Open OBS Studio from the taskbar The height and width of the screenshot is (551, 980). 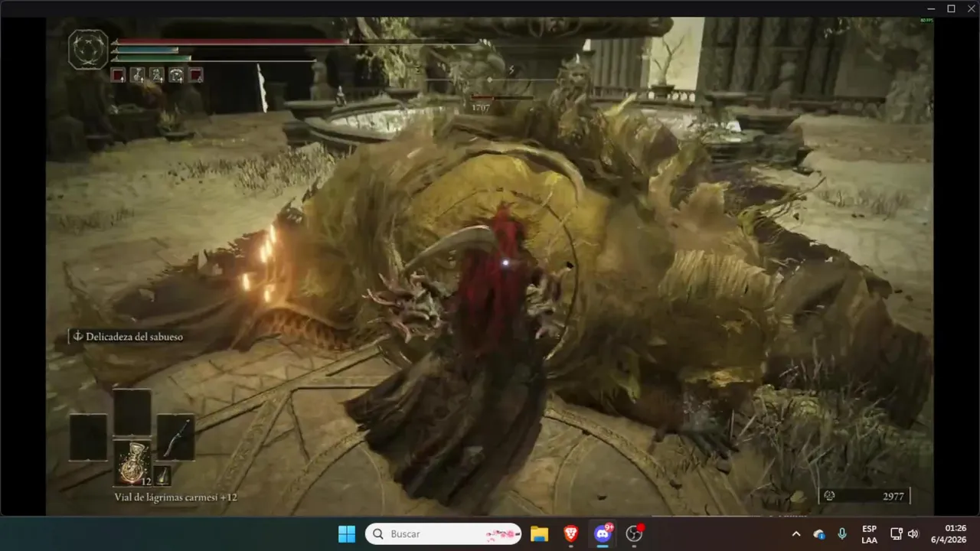pos(634,533)
